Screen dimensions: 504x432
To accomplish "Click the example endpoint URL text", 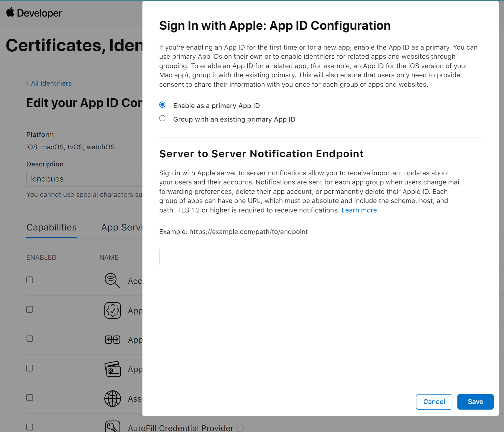I will click(248, 232).
